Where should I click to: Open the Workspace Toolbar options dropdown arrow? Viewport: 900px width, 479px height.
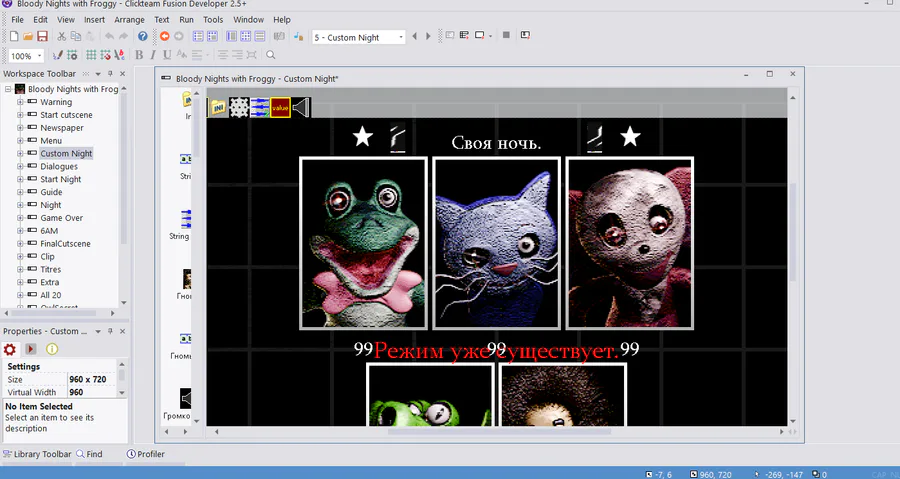coord(98,73)
